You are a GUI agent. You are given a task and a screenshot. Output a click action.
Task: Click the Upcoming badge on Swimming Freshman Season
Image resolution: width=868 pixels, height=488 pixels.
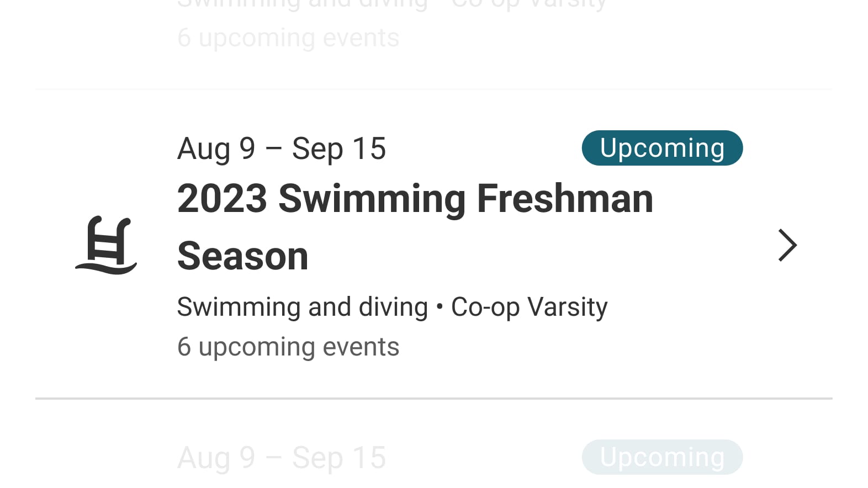coord(662,148)
